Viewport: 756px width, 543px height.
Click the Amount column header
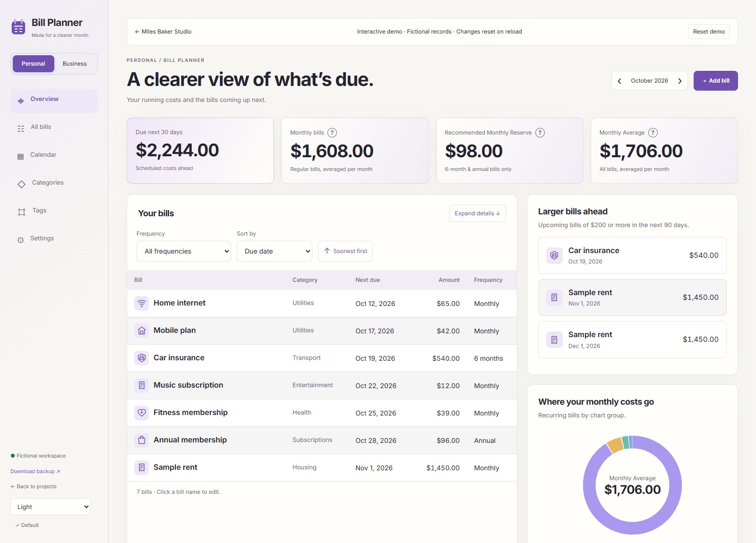pyautogui.click(x=449, y=280)
